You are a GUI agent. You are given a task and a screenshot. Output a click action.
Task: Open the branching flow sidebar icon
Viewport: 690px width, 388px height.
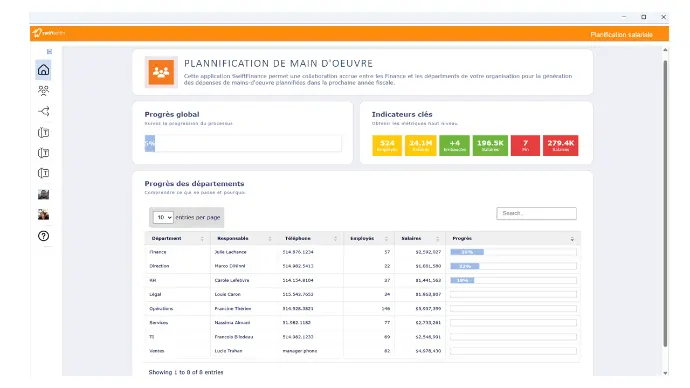pyautogui.click(x=43, y=111)
